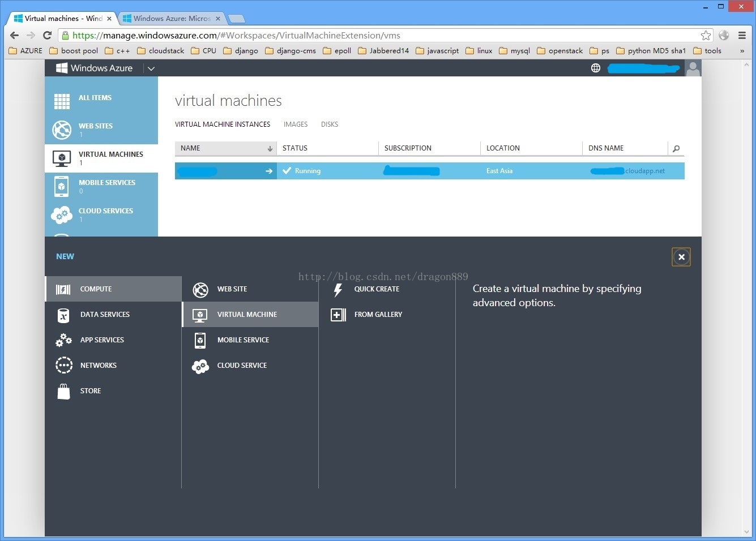Click the App Services gears icon

(x=63, y=340)
